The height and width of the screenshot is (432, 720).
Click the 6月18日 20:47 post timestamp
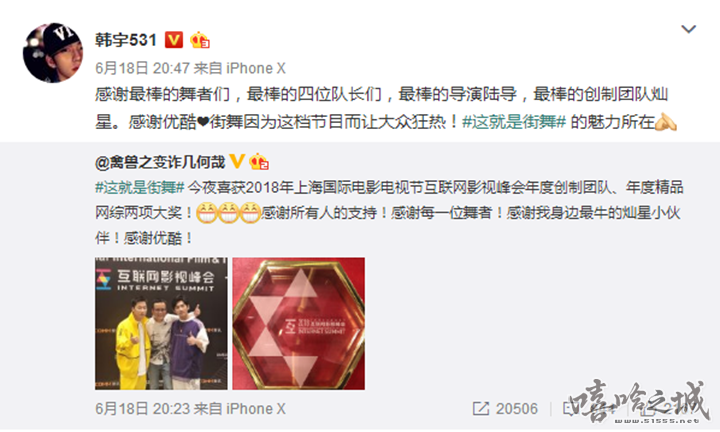click(x=142, y=68)
